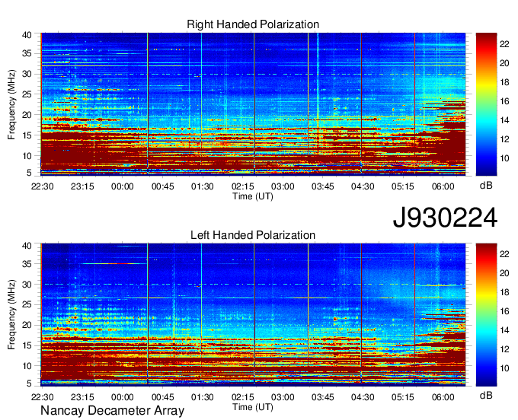Click the 10 MHz tick on the Right Handed frequency axis
This screenshot has width=518, height=420.
click(27, 156)
